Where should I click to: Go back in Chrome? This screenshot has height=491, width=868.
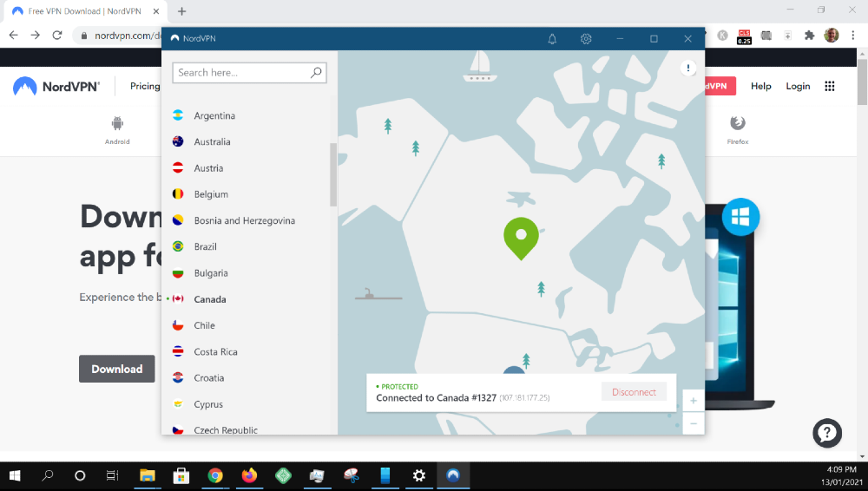point(14,36)
